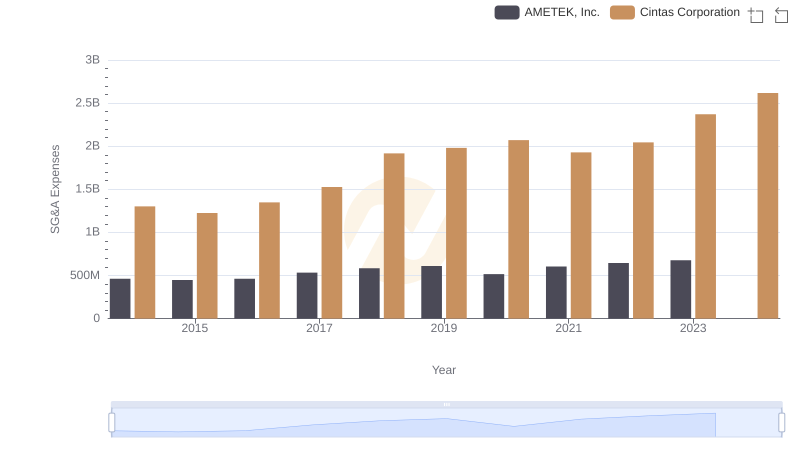Click the '2B' y-axis label
Viewport: 800px width, 461px height.
coord(92,146)
